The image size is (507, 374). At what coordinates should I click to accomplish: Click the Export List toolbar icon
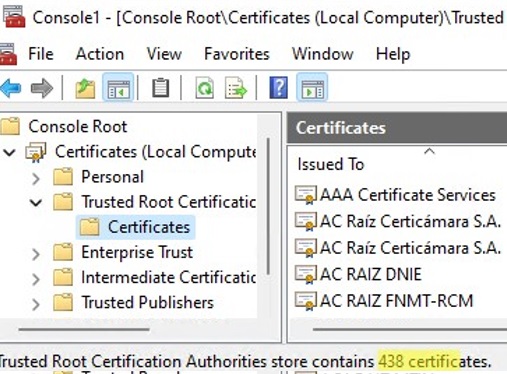tap(236, 88)
